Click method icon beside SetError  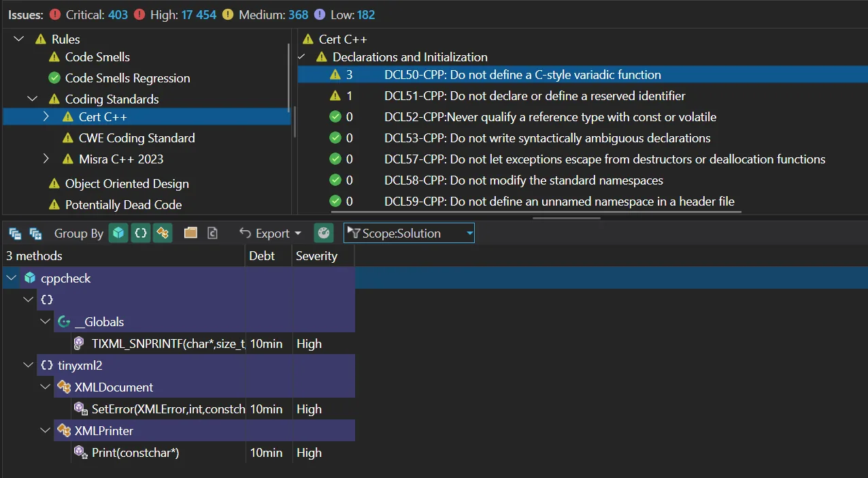80,409
